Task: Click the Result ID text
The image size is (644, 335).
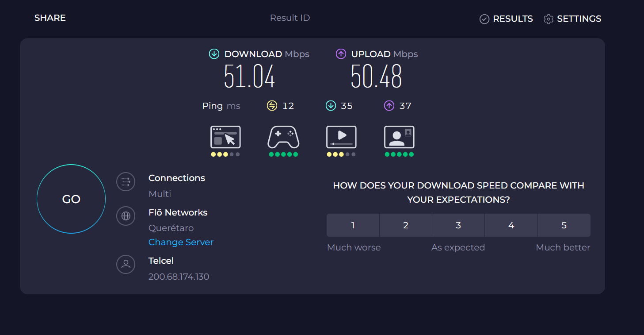Action: pyautogui.click(x=290, y=18)
